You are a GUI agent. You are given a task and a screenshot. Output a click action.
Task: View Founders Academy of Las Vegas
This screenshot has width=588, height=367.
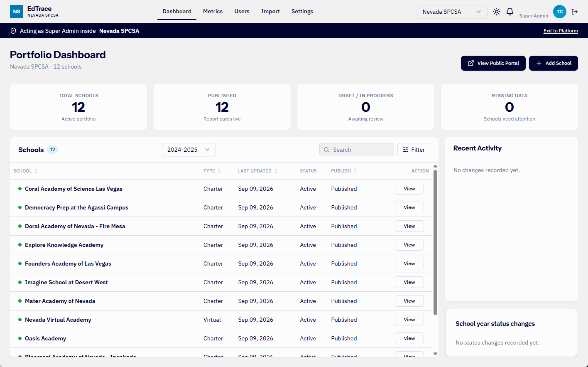pyautogui.click(x=409, y=264)
